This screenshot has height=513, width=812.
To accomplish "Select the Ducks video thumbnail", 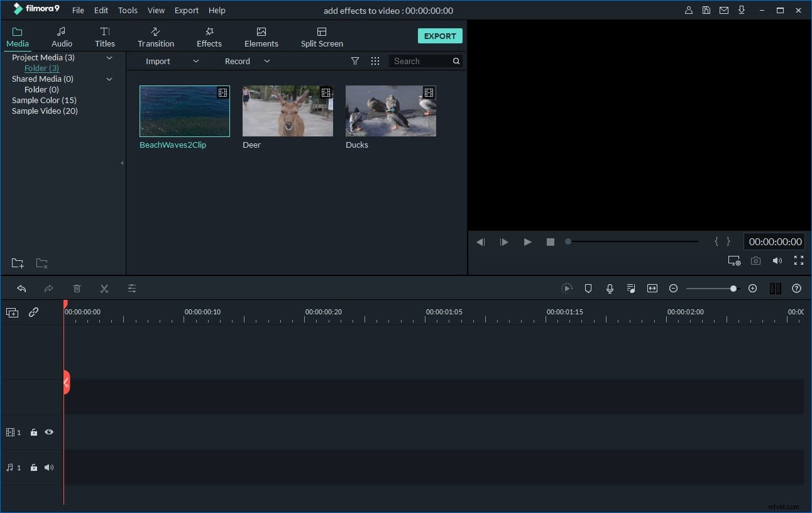I will 390,111.
